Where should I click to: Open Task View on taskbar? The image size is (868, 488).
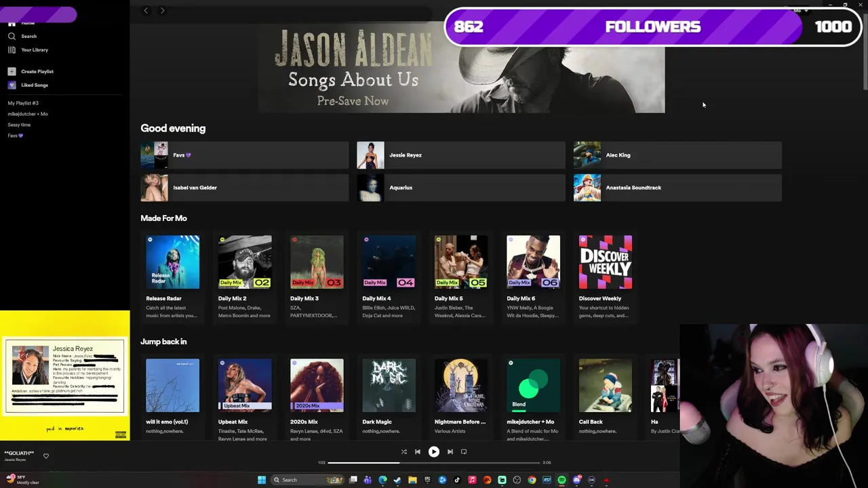pos(353,480)
